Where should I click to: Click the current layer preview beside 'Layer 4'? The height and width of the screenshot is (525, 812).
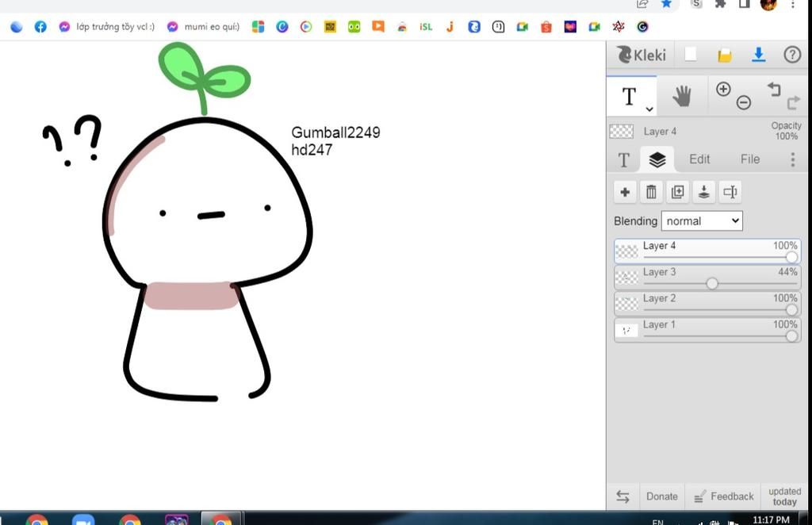point(622,132)
